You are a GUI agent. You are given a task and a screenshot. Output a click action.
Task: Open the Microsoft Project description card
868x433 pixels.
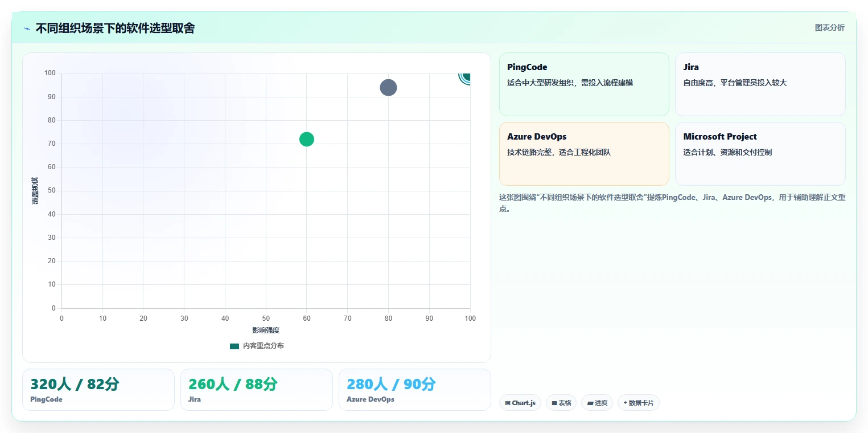pos(760,154)
